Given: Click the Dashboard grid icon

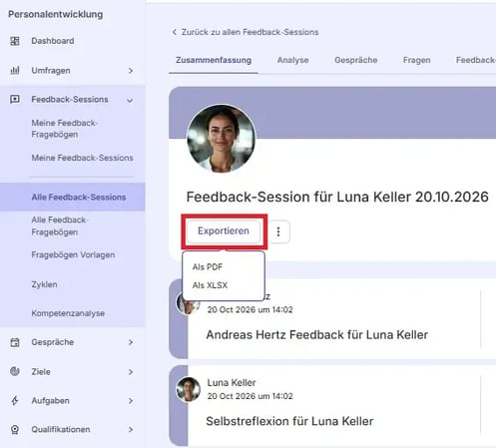Looking at the screenshot, I should [15, 41].
